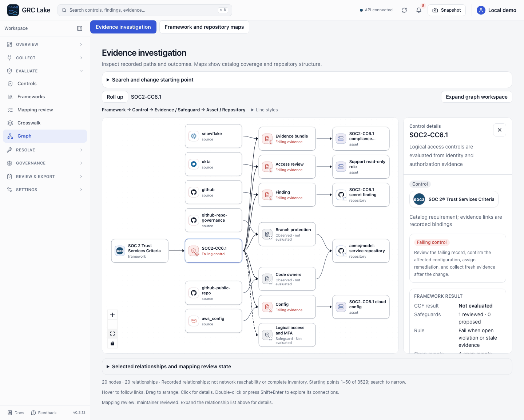Click Expand graph workspace button
The image size is (524, 420).
coord(477,97)
